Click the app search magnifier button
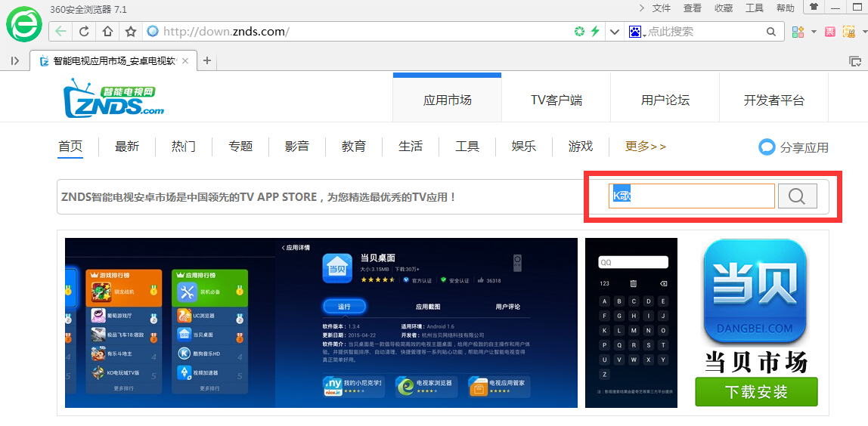Screen dimensions: 868x426 (x=797, y=196)
